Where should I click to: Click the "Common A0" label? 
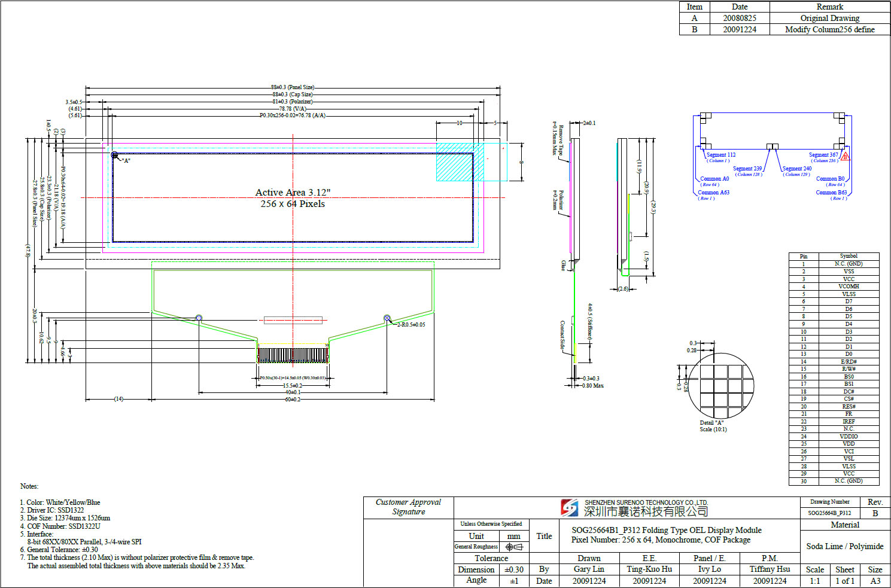tap(714, 179)
